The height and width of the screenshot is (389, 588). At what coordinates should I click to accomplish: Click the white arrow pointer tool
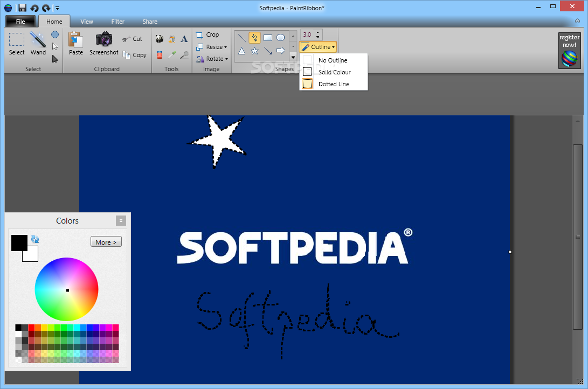click(x=55, y=46)
